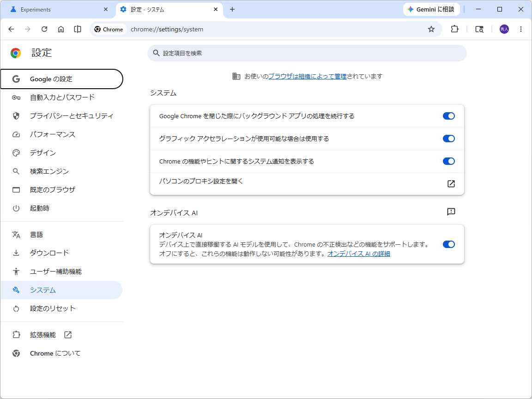Open ユーザー補助機能 settings
This screenshot has height=399, width=532.
click(61, 272)
